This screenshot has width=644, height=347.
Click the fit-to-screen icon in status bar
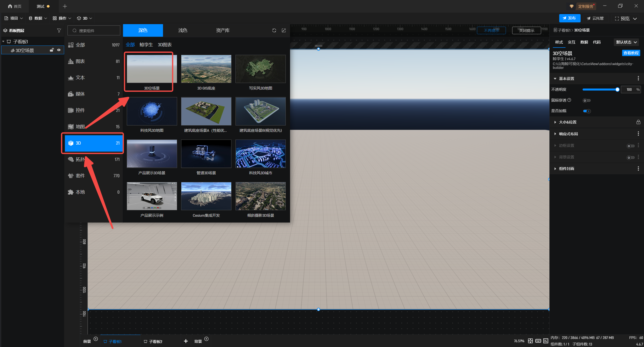click(x=530, y=341)
